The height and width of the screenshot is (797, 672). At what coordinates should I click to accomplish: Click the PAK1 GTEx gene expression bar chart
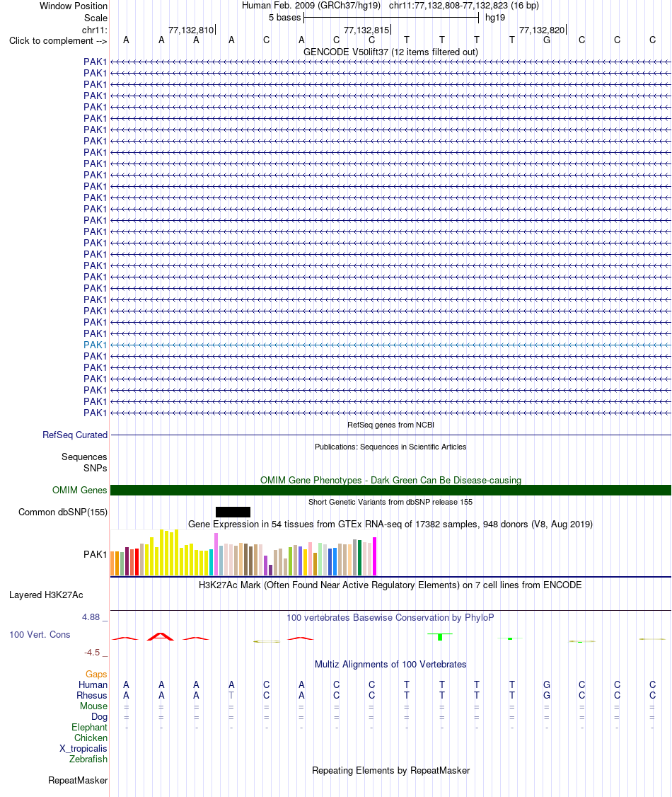pos(243,553)
